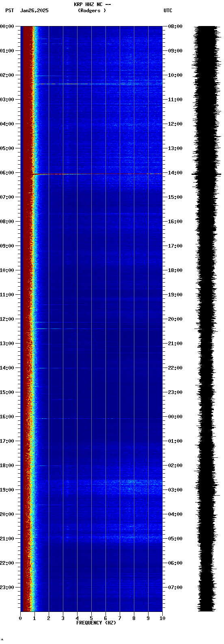The image size is (224, 644).
Task: Click the frequency axis '3' tick label
Action: coord(63,618)
